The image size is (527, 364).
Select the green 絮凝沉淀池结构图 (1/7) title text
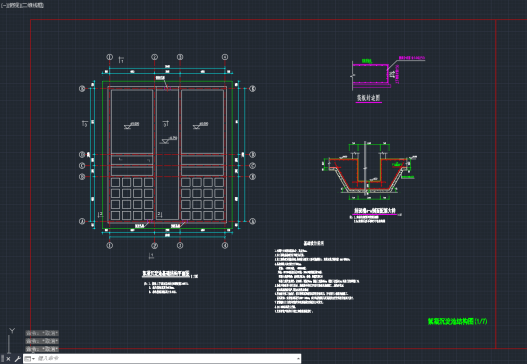pyautogui.click(x=457, y=321)
